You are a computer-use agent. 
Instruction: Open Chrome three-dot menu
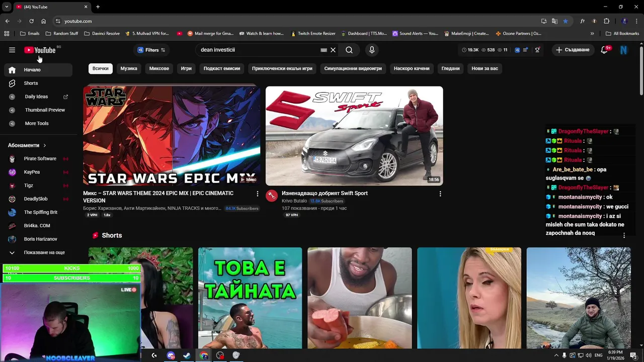click(636, 21)
